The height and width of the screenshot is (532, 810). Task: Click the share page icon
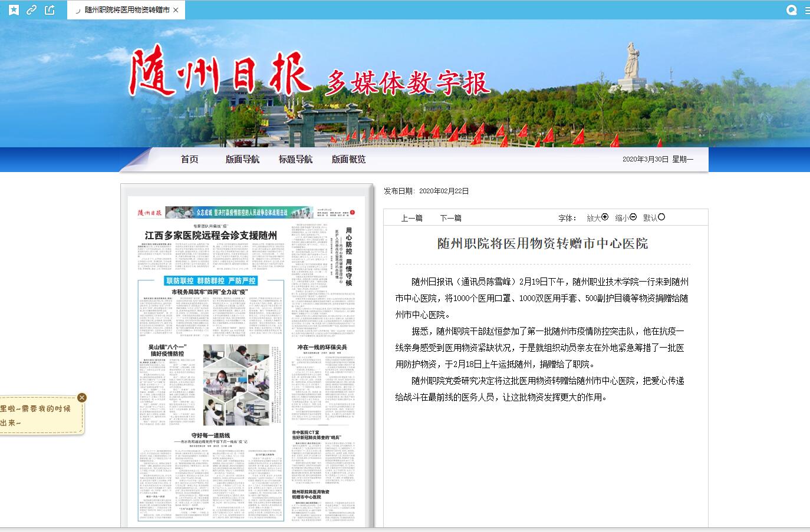point(50,9)
